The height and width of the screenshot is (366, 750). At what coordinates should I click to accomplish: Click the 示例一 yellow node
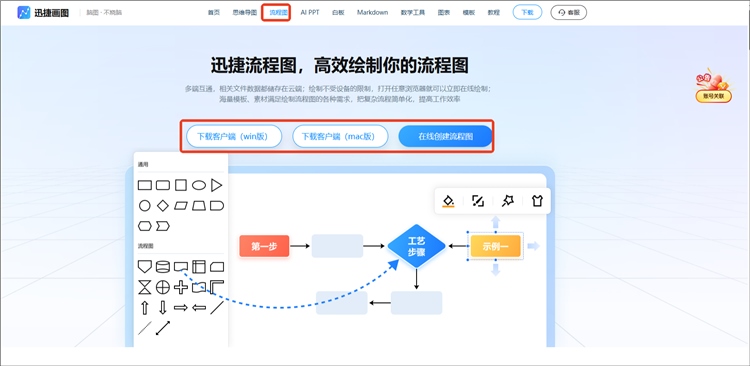tap(496, 246)
